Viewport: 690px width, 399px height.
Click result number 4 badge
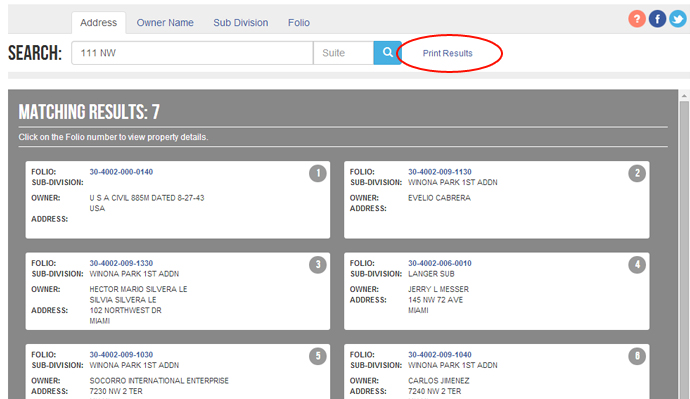637,265
